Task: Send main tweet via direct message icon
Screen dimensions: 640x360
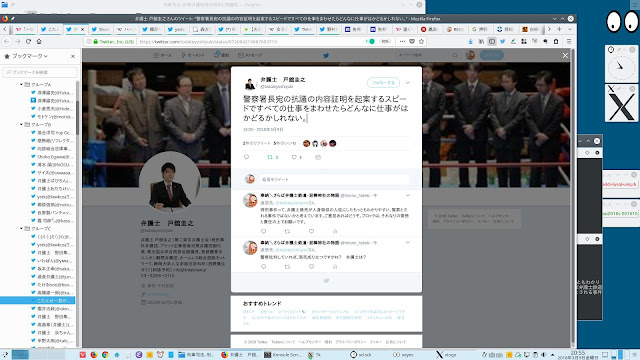Action: (318, 157)
